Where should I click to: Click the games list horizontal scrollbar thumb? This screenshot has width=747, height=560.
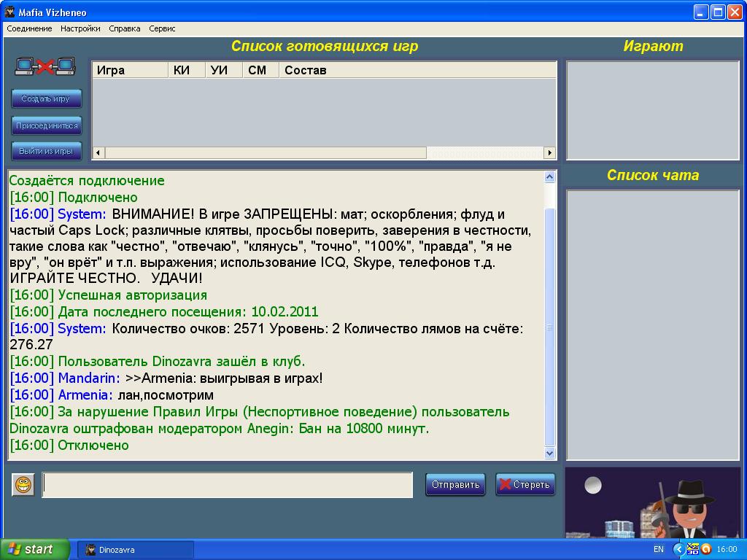266,153
